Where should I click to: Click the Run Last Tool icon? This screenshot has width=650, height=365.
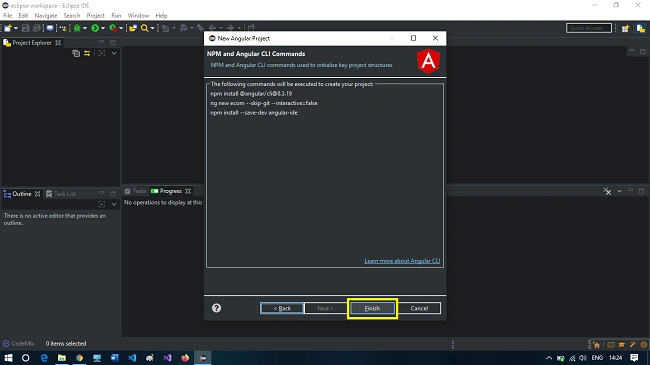[x=113, y=28]
